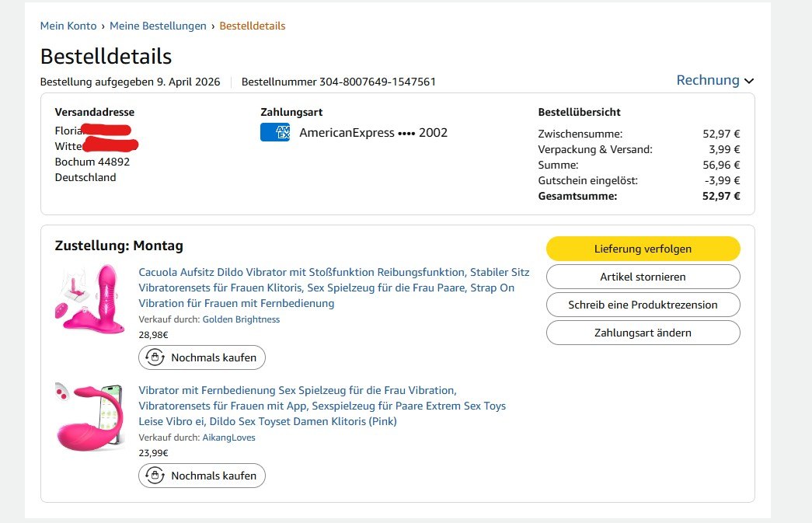The height and width of the screenshot is (523, 812).
Task: Click the buy-again cart icon for the Cacuola item
Action: (x=155, y=357)
